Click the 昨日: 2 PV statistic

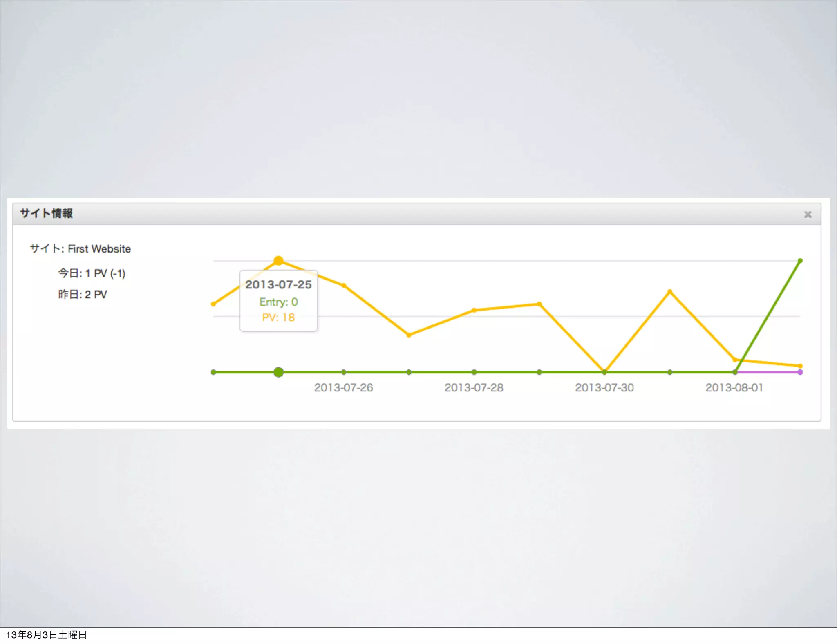click(82, 295)
